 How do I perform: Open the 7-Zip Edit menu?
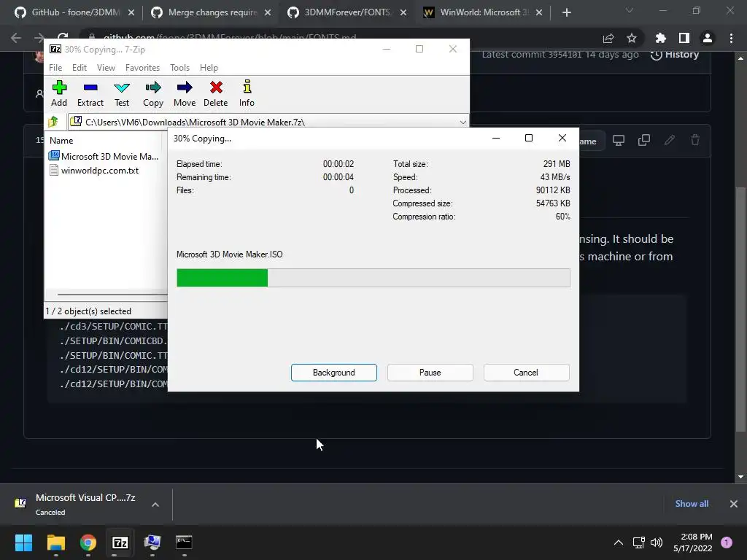click(x=79, y=68)
